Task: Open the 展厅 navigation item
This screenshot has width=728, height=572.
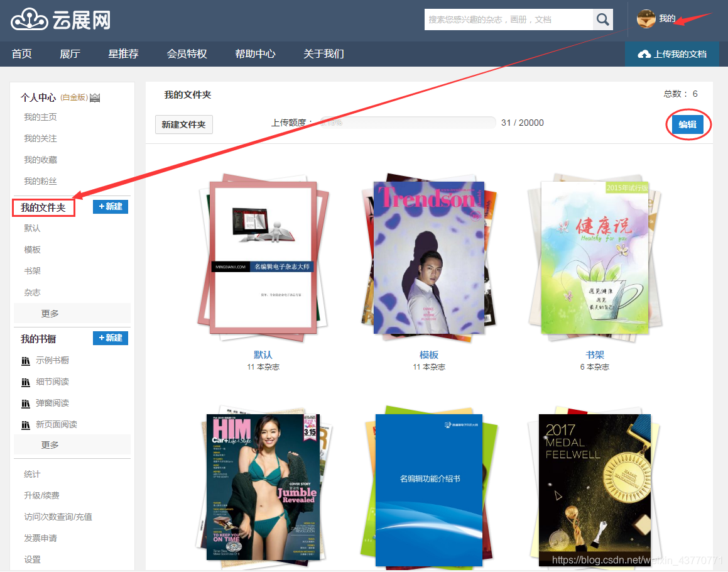Action: point(70,54)
